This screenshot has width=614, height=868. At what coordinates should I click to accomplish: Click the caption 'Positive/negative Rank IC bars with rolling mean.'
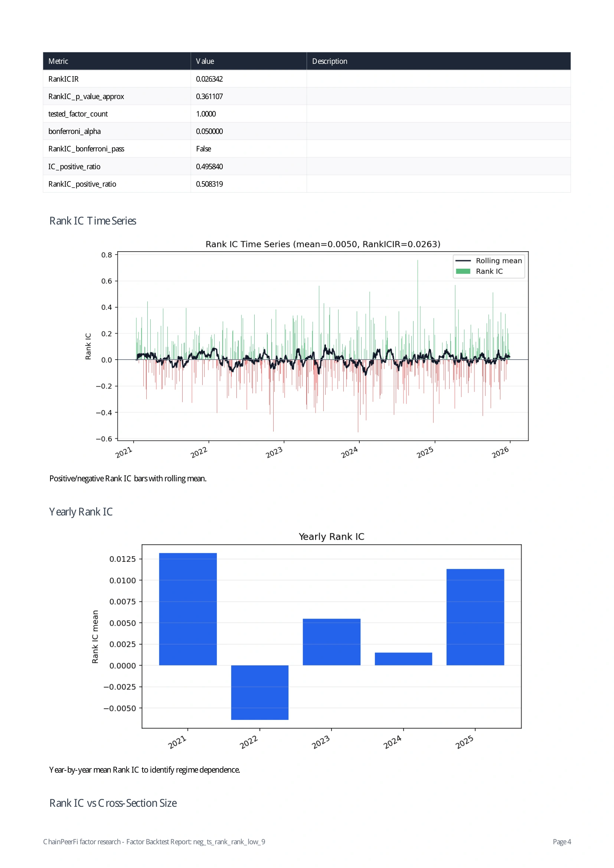click(128, 479)
